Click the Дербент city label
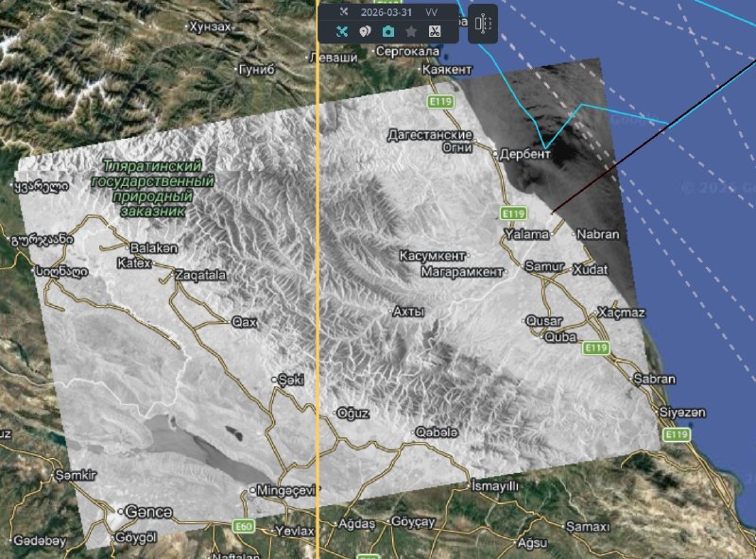Screen dimensions: 756x559 (x=524, y=153)
